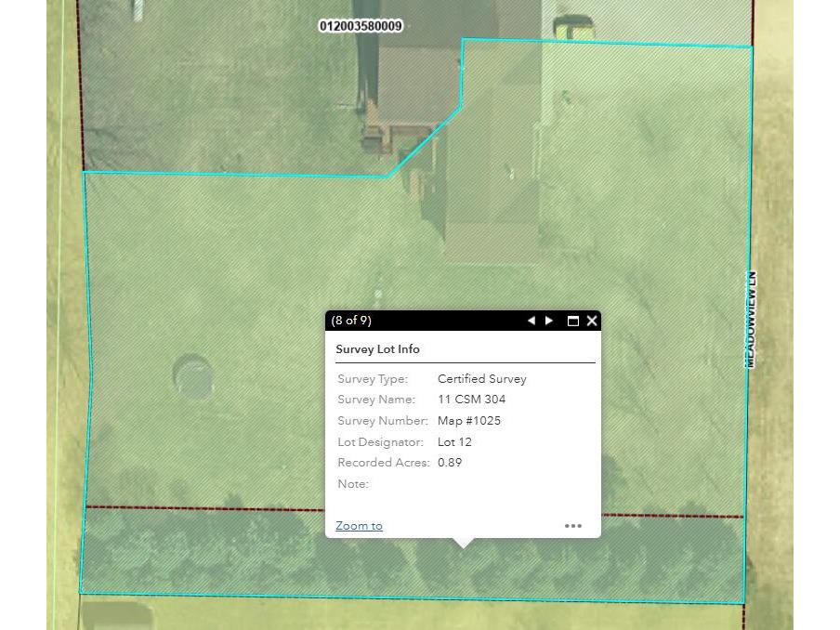840x630 pixels.
Task: Select parcel label 012003580009 on the map
Action: pos(361,26)
